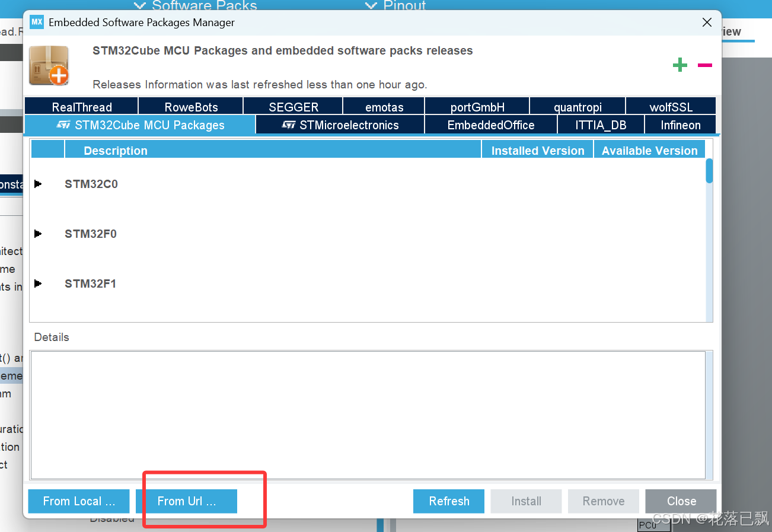The width and height of the screenshot is (772, 532).
Task: Switch to the SEGGER tab
Action: click(294, 107)
